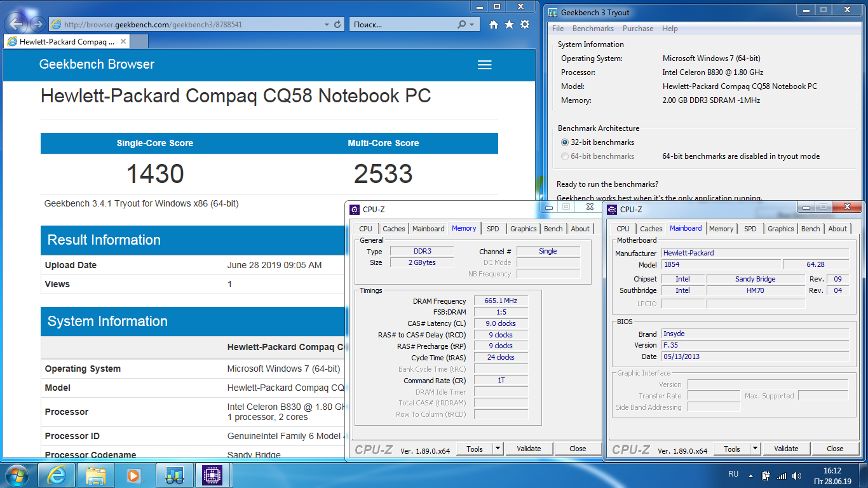Open the Geekbench Browser hamburger menu
The width and height of the screenshot is (868, 488).
coord(485,65)
